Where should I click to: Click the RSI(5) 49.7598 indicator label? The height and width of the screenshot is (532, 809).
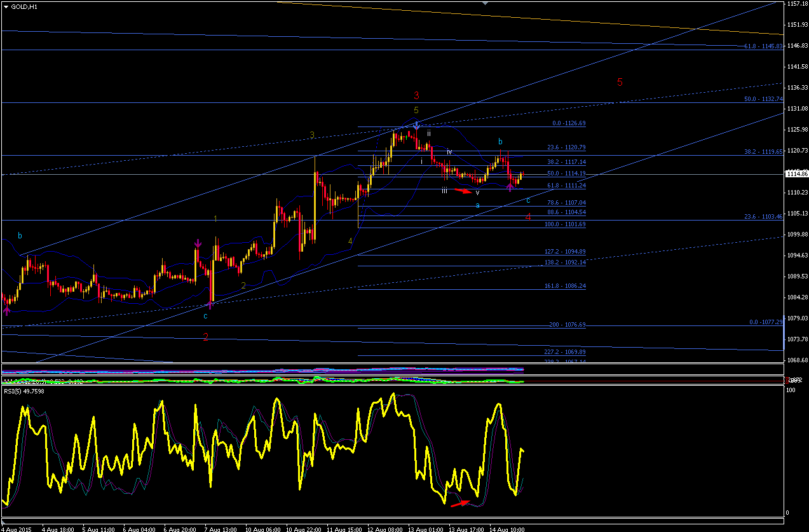[x=24, y=391]
